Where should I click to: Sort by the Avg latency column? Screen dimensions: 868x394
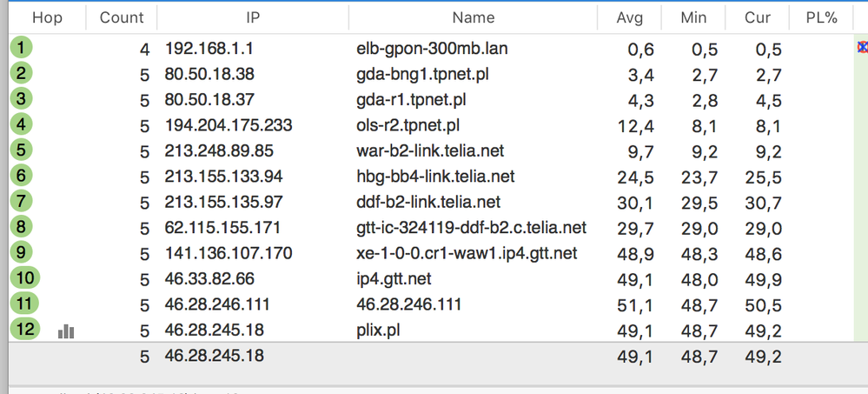point(630,17)
